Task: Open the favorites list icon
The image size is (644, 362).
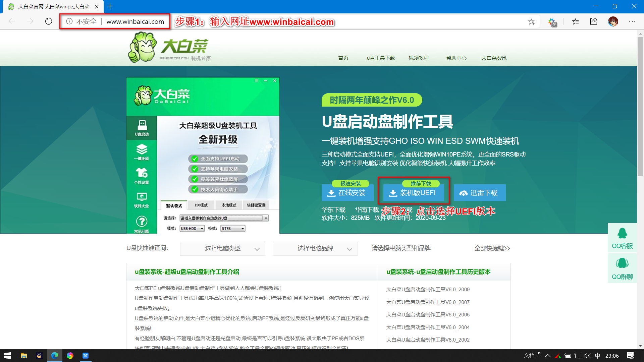Action: 576,22
